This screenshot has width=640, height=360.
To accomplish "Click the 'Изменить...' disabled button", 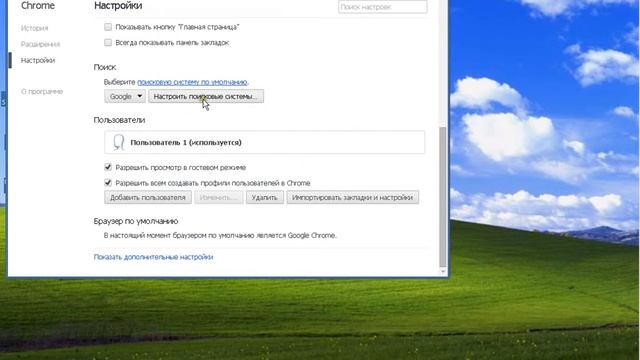I will click(218, 198).
